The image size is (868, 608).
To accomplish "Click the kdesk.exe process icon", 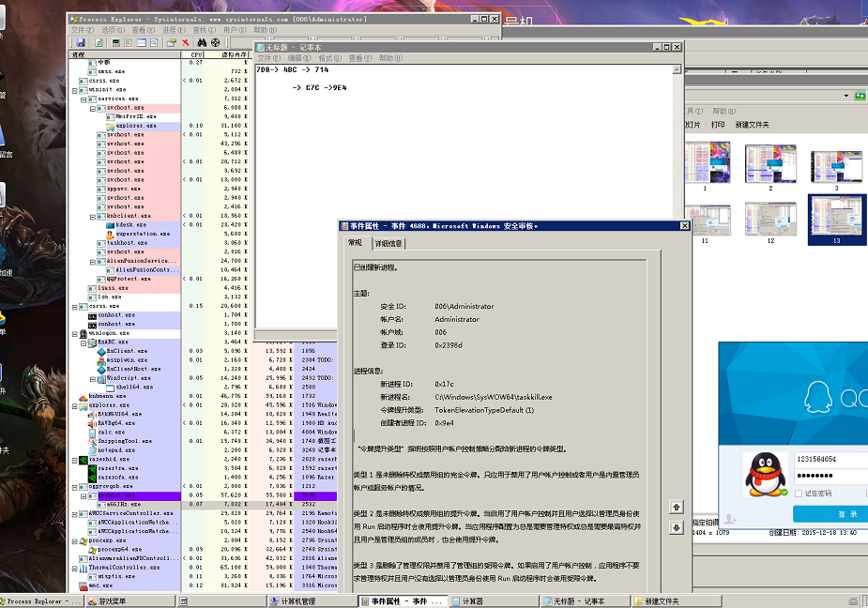I will (110, 225).
